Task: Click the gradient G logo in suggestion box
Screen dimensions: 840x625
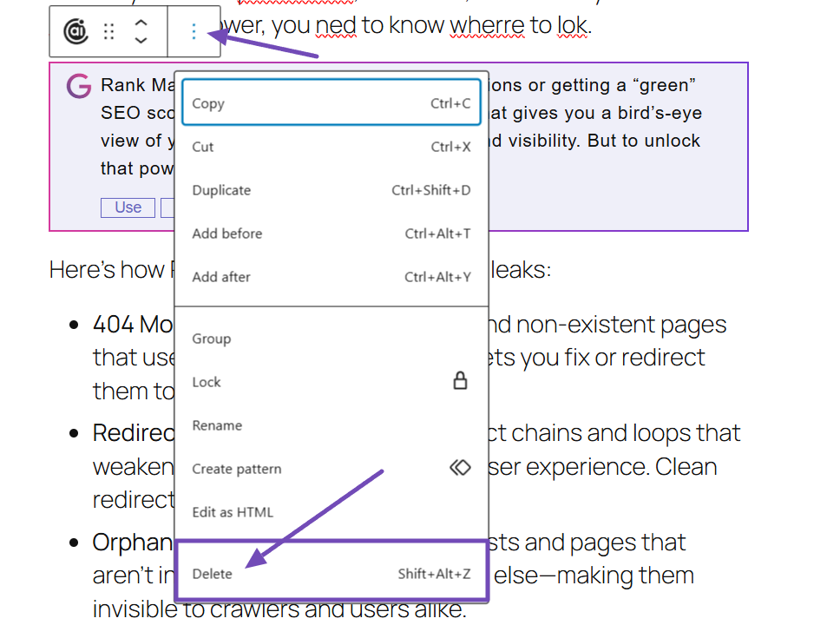Action: click(x=79, y=86)
